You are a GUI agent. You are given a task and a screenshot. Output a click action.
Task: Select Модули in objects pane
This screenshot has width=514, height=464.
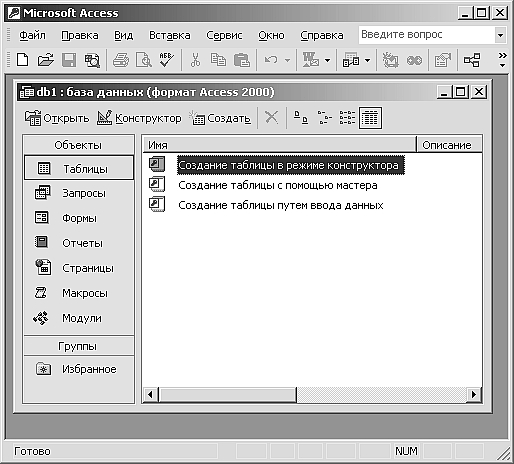point(79,318)
